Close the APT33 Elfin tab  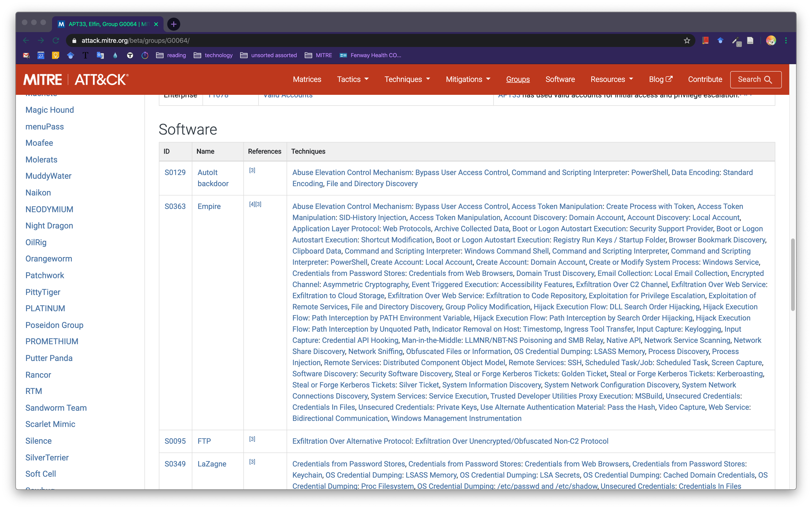[x=156, y=24]
